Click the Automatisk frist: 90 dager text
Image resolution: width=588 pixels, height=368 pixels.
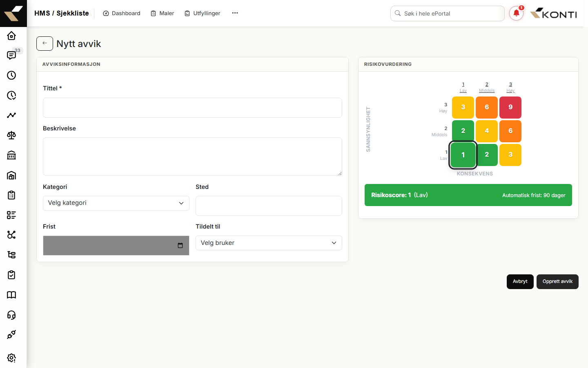[534, 195]
